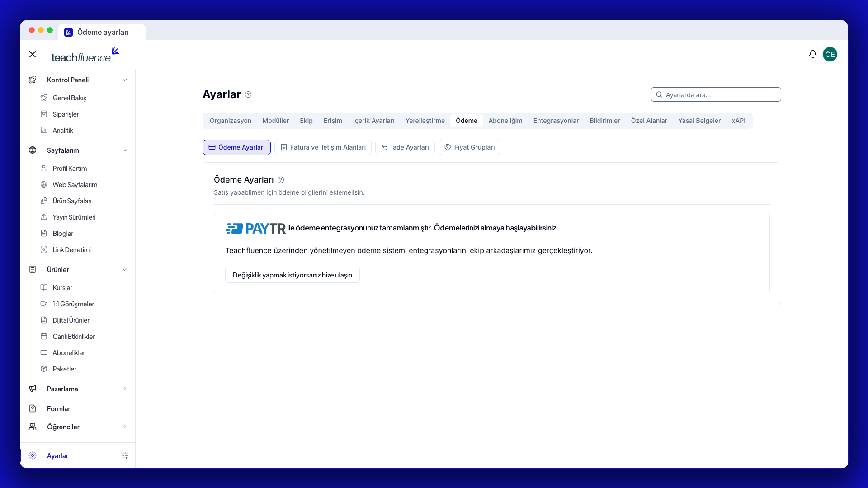The image size is (868, 488).
Task: Switch to the Entegrasyonlar tab
Action: (x=556, y=121)
